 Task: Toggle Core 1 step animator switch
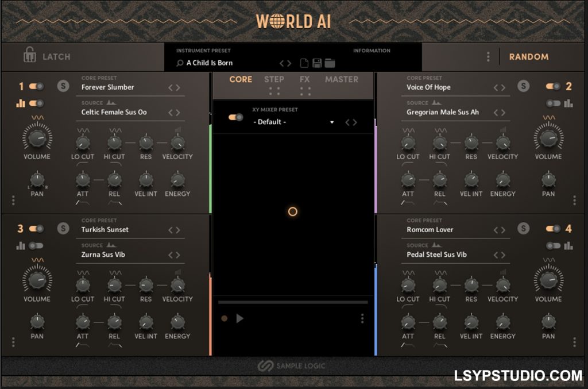(x=36, y=103)
